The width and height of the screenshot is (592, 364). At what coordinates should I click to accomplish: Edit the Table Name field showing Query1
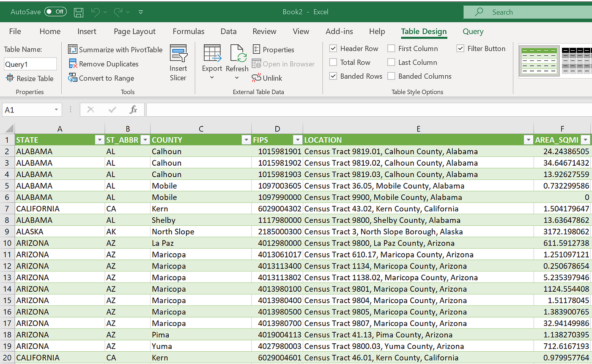[x=30, y=64]
